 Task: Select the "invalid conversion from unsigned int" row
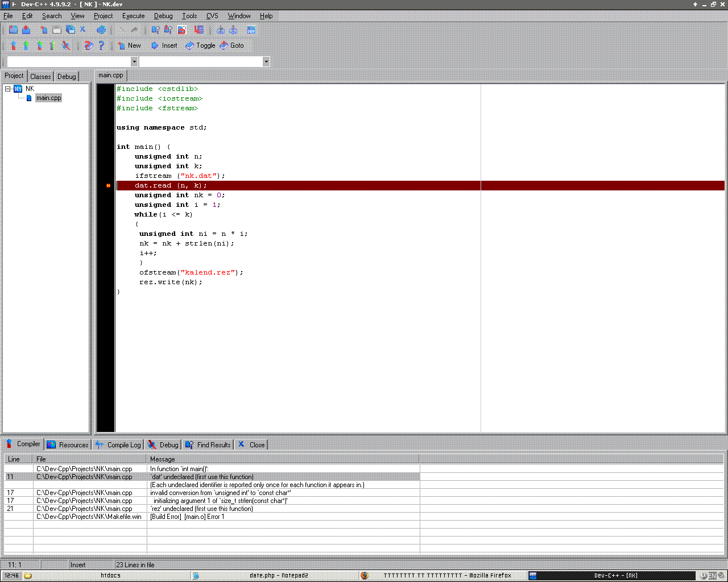click(x=212, y=493)
